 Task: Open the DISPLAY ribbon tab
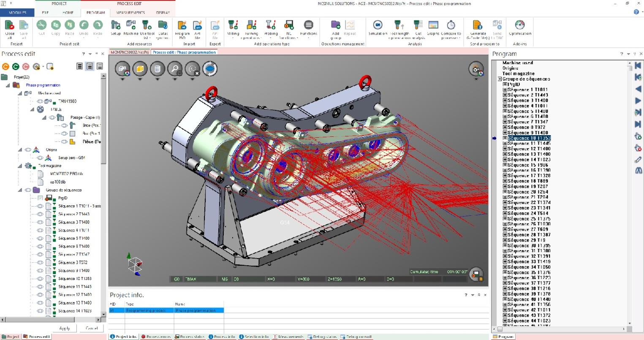coord(163,13)
